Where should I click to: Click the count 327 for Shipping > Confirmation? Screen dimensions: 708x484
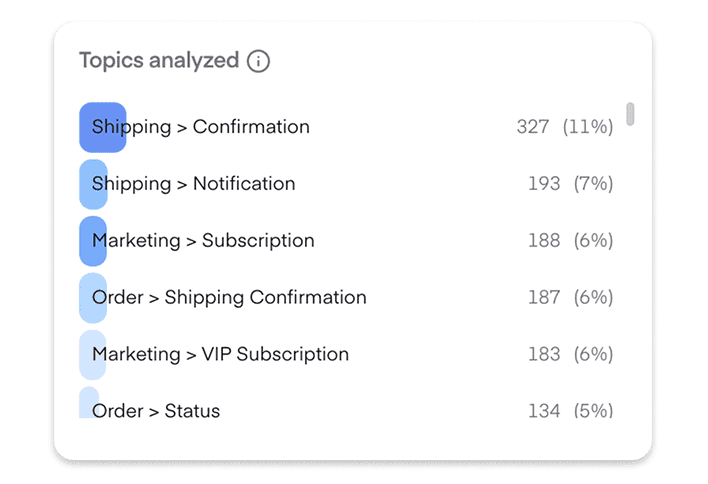[532, 127]
